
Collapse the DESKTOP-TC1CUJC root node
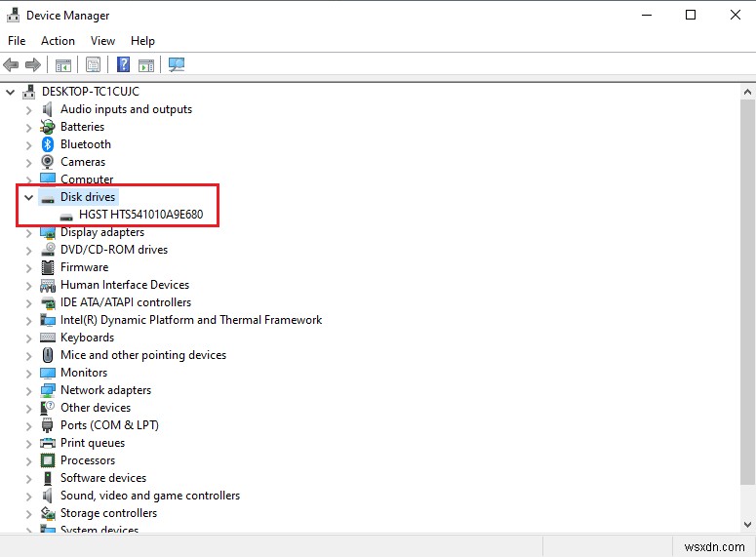click(10, 92)
